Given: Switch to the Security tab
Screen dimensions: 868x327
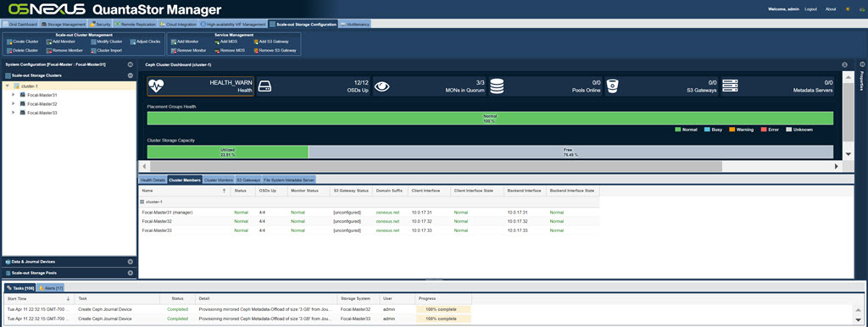Looking at the screenshot, I should pos(100,25).
